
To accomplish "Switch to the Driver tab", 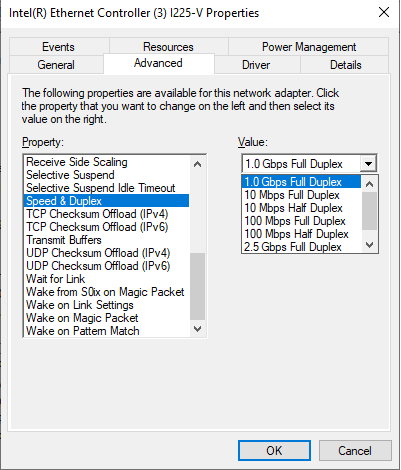I will pos(257,65).
